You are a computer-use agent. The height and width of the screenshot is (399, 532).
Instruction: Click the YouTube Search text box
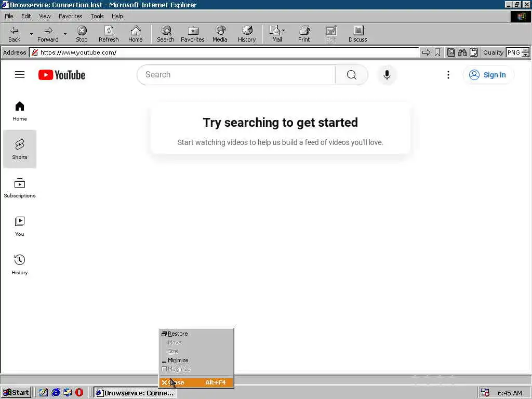coord(236,75)
